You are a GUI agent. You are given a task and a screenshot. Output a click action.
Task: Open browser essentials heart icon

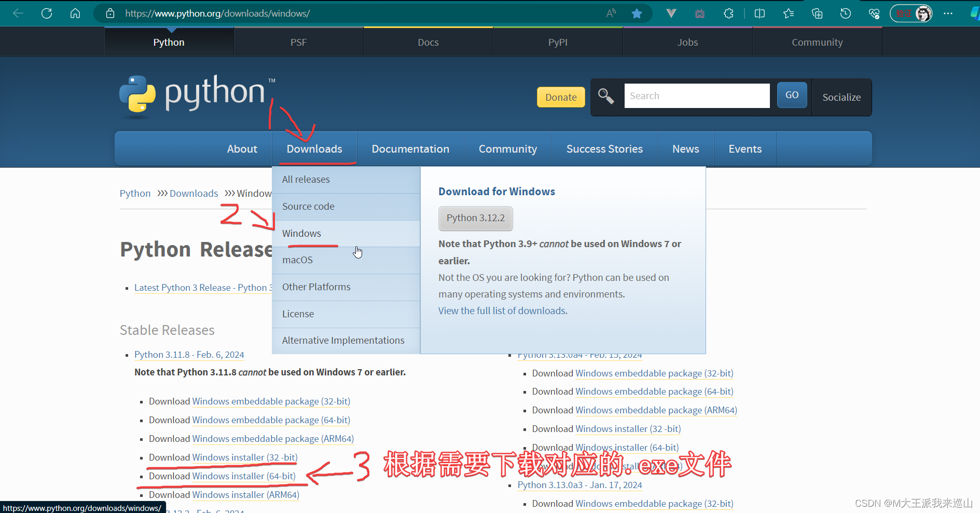tap(874, 14)
